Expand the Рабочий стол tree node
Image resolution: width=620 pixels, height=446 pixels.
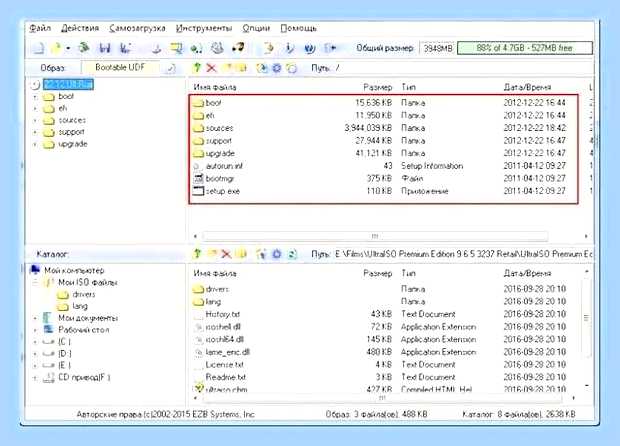point(35,330)
